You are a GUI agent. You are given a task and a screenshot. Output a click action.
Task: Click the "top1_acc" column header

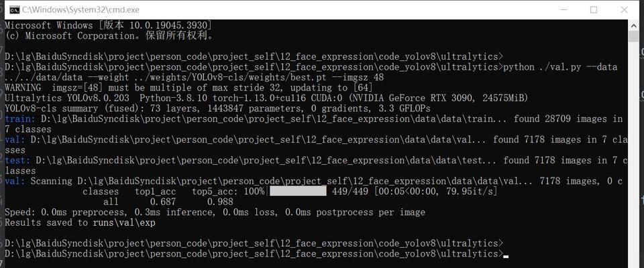(x=155, y=192)
